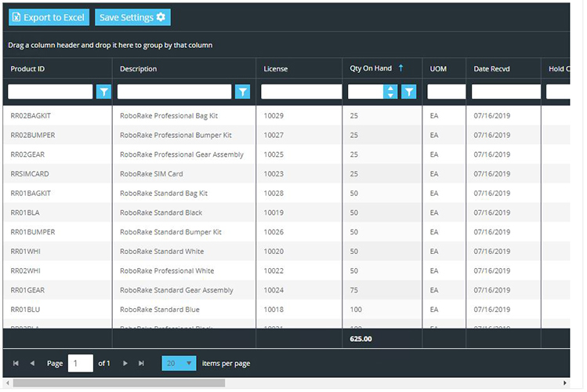The image size is (587, 392).
Task: Click the UOM filter text box
Action: (x=446, y=92)
